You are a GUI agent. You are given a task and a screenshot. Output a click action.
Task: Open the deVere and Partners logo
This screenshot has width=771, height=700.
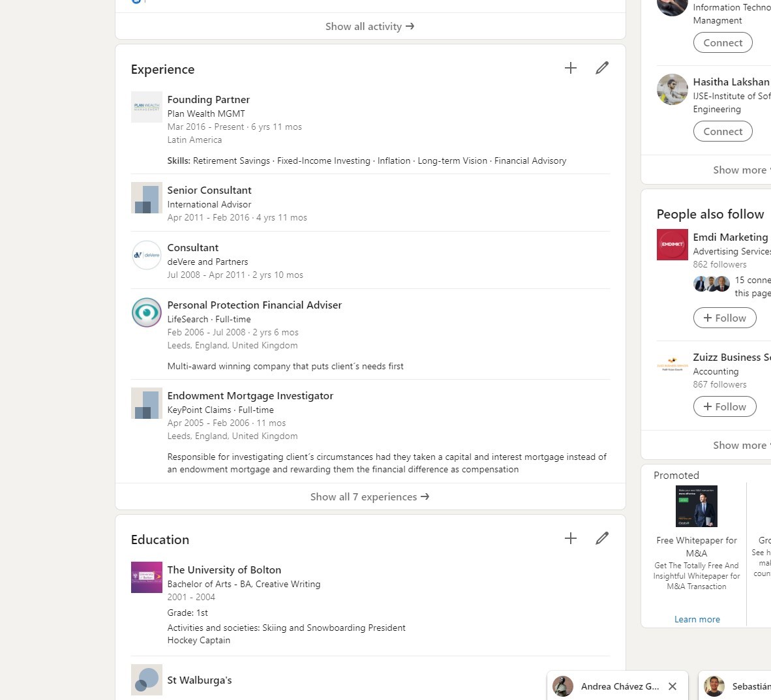(x=147, y=255)
